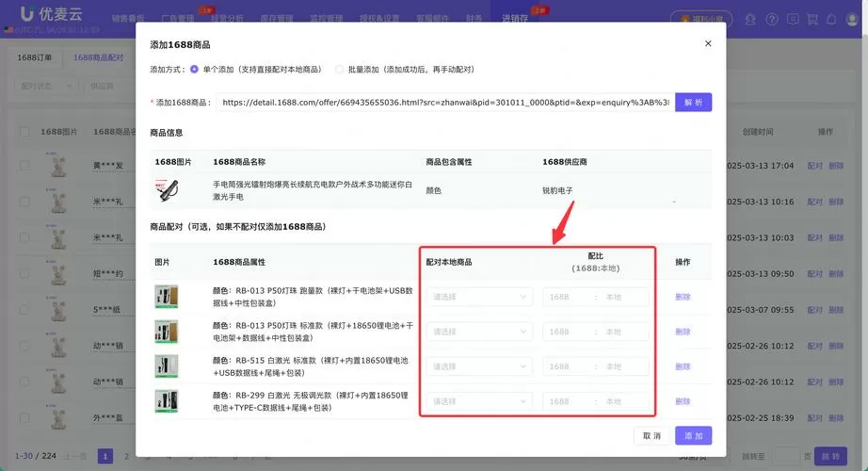This screenshot has height=471, width=868.
Task: Open the message box icon in header
Action: coord(793,20)
